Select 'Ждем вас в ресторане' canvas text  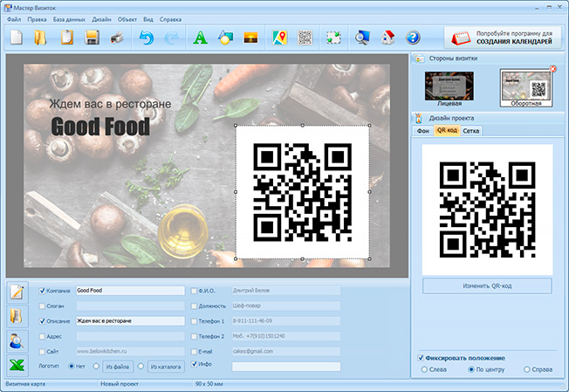110,104
